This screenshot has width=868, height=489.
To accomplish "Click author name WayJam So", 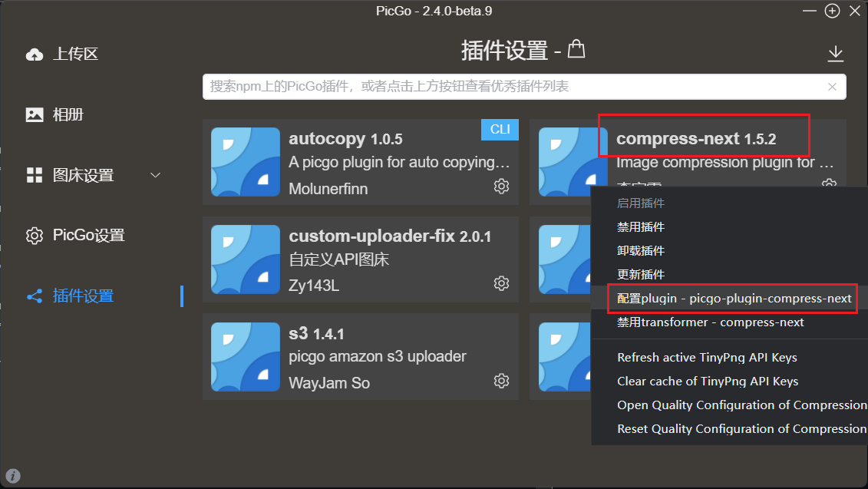I will coord(329,383).
